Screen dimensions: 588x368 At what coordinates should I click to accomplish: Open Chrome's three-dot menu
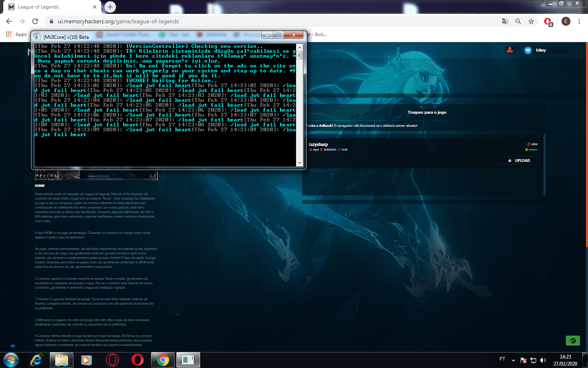point(579,21)
